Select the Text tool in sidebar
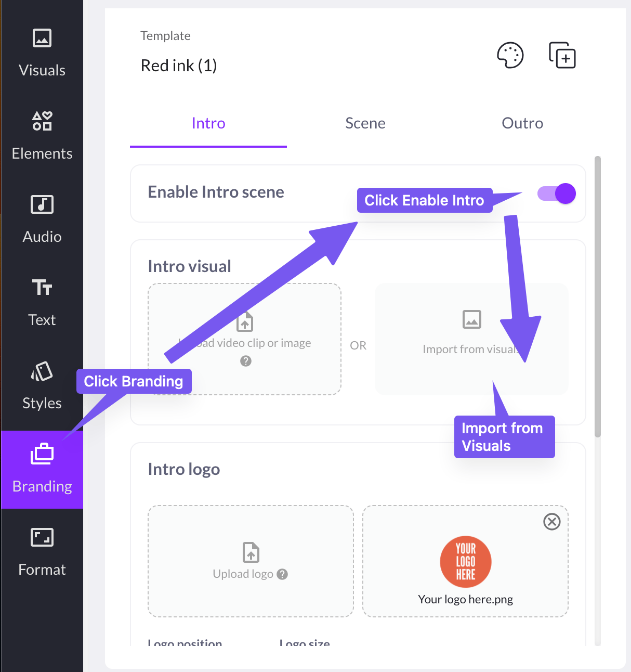631x672 pixels. click(x=42, y=302)
